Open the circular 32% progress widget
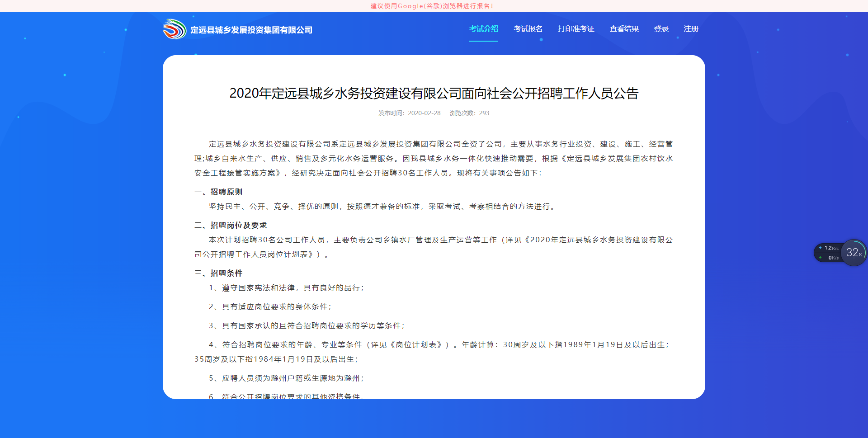 [x=854, y=253]
